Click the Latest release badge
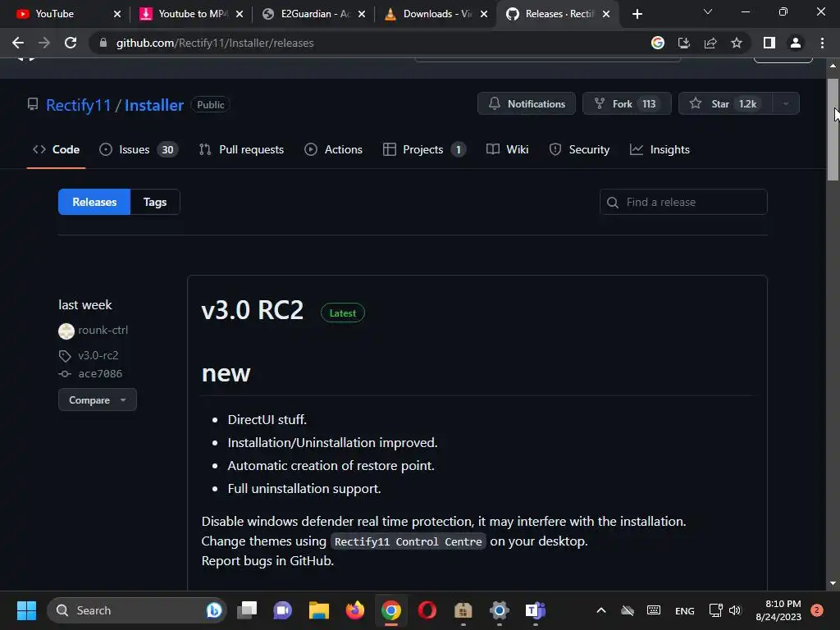 [x=342, y=313]
